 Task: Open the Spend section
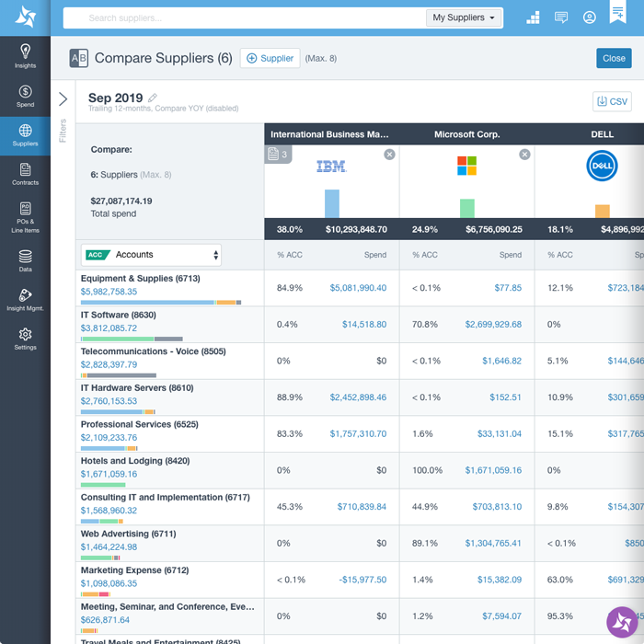(x=25, y=96)
